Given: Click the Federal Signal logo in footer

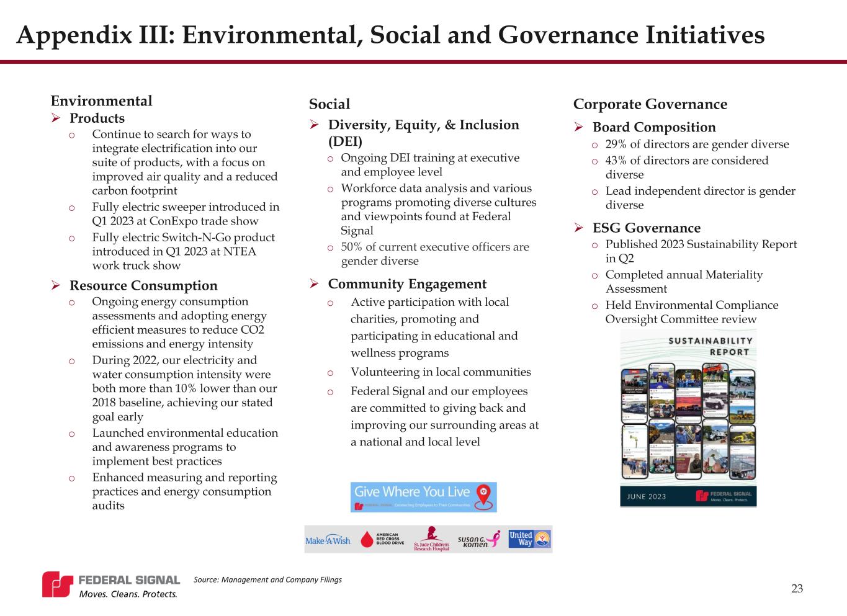Looking at the screenshot, I should click(x=111, y=585).
